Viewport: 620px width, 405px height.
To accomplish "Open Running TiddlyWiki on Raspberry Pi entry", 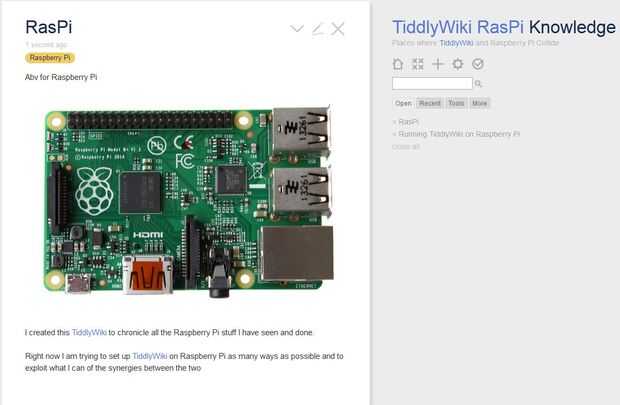I will 459,134.
